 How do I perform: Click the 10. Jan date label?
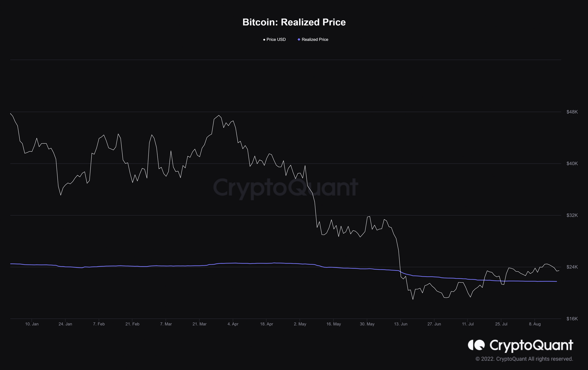click(x=32, y=324)
